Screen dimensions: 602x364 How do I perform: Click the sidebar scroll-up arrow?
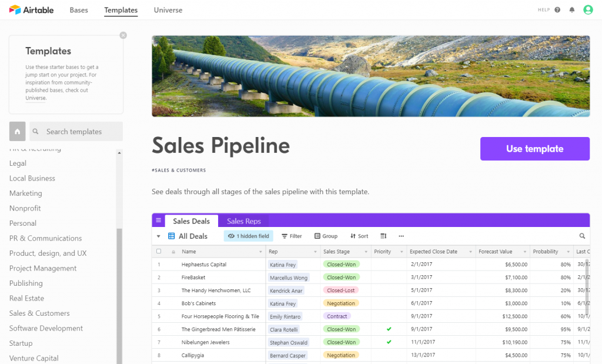119,153
